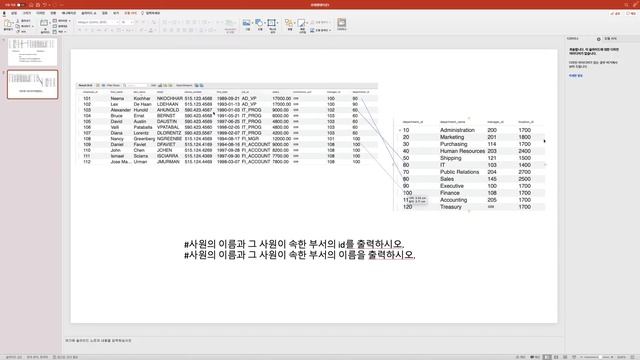The width and height of the screenshot is (640, 360).
Task: Switch to Slide Sorter view in status bar
Action: point(556,357)
